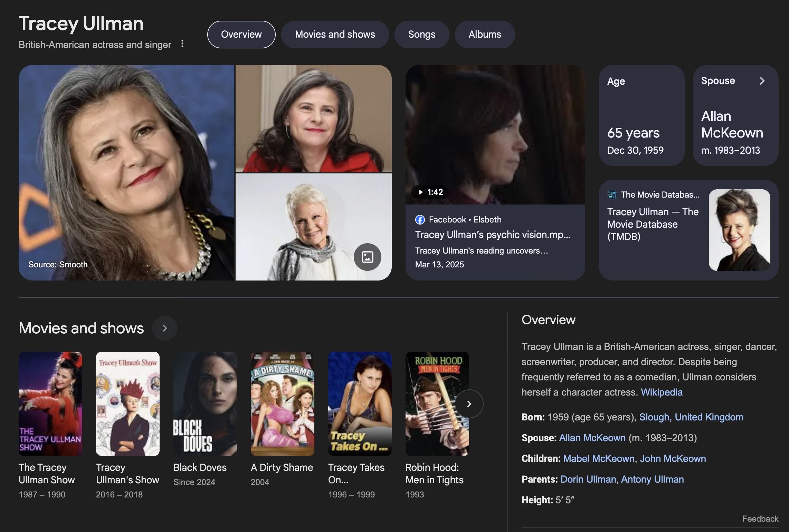Open the Mabel McKeown link
789x532 pixels.
[x=599, y=459]
